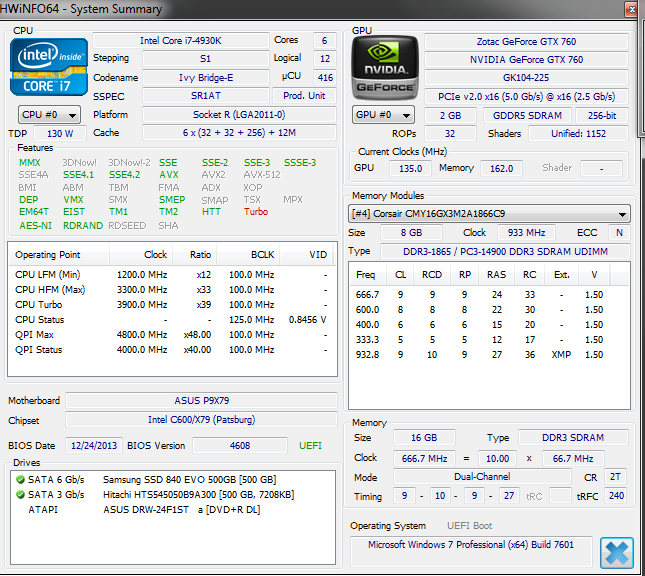The height and width of the screenshot is (576, 645).
Task: Click the blue X close button at bottom right
Action: (x=616, y=553)
